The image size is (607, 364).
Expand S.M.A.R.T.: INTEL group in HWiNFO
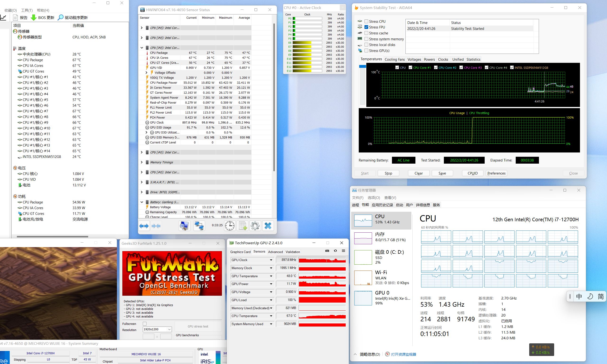[x=142, y=182]
